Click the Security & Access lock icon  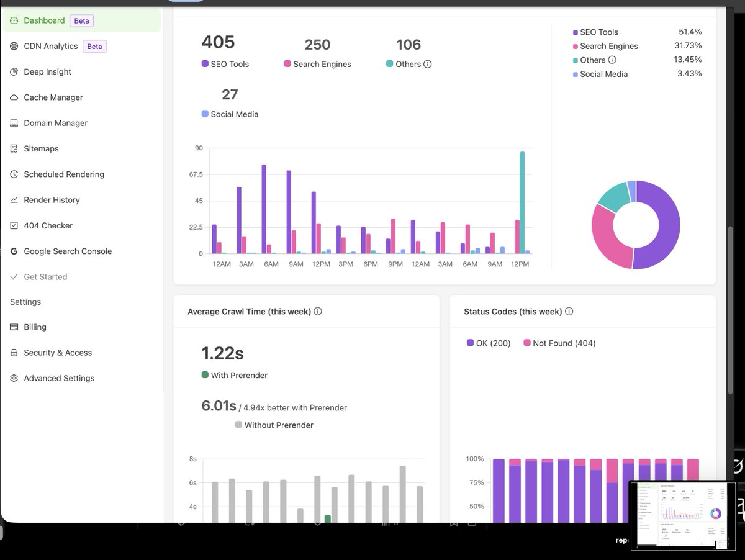(x=14, y=353)
